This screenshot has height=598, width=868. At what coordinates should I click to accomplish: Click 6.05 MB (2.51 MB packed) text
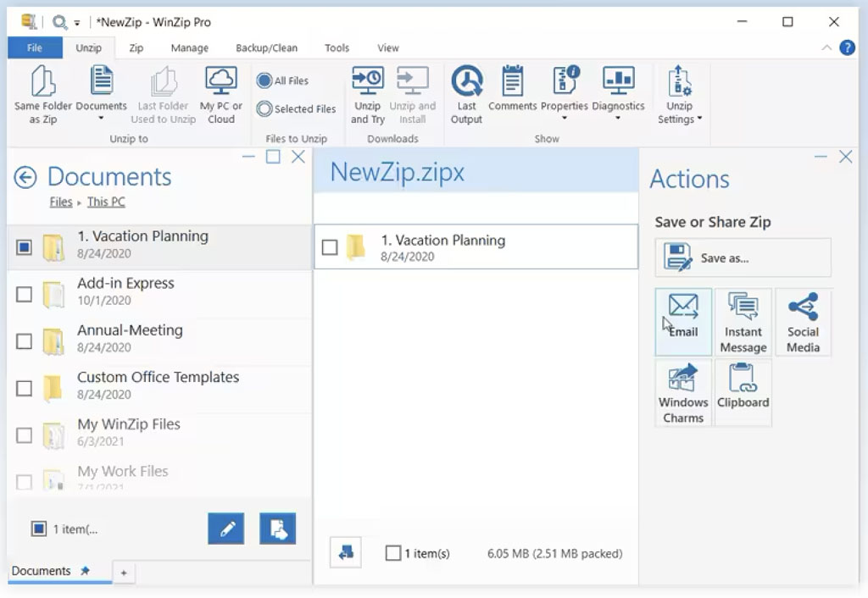pos(554,553)
